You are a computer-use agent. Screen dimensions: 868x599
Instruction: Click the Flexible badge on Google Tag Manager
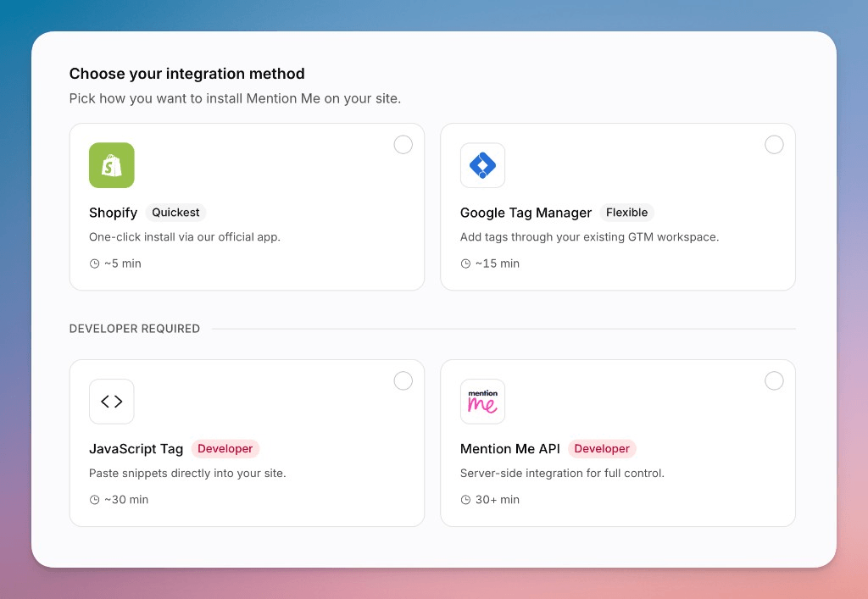tap(626, 213)
